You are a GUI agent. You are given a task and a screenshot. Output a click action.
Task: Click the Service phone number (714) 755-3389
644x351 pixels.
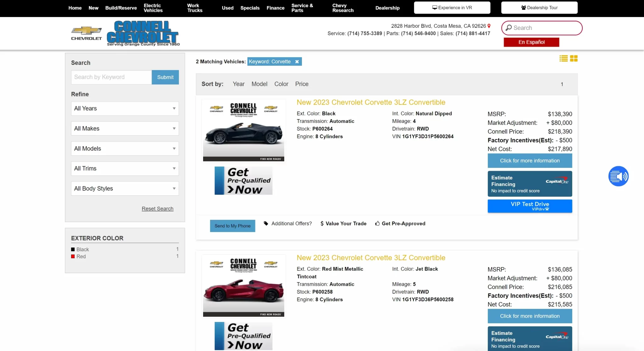[364, 34]
